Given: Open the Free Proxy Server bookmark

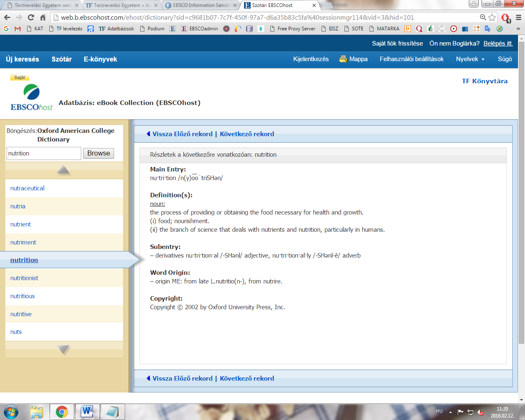Looking at the screenshot, I should coord(292,29).
